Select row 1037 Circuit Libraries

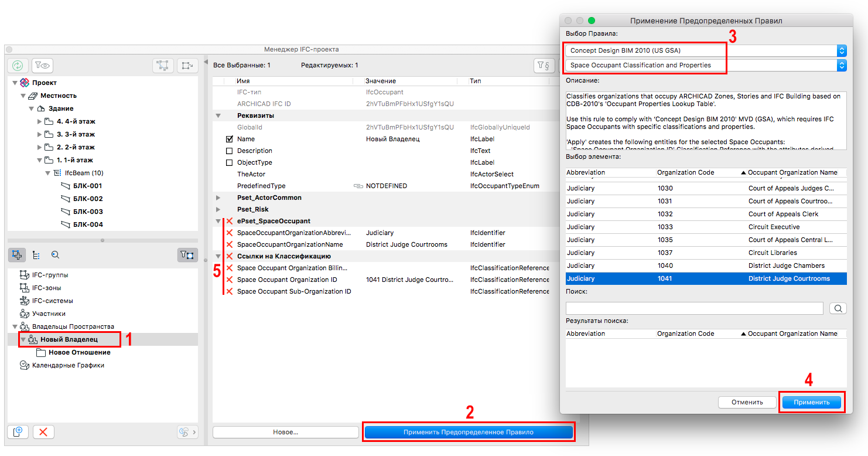point(706,253)
